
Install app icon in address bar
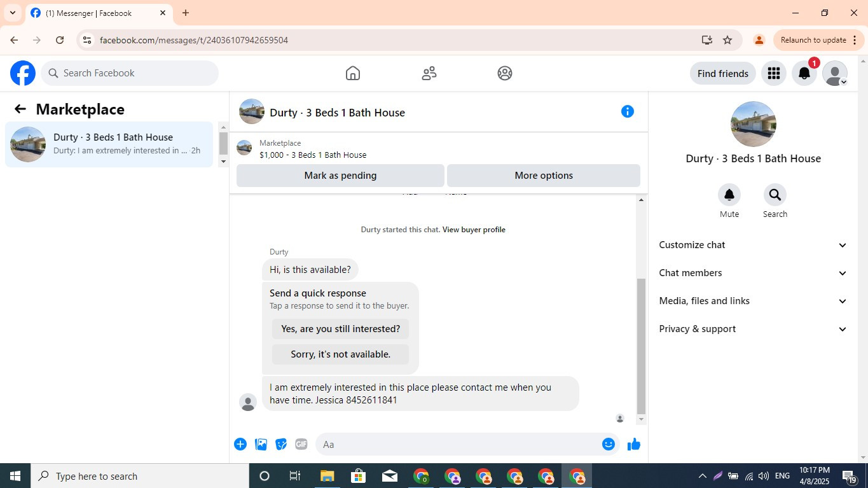tap(707, 40)
